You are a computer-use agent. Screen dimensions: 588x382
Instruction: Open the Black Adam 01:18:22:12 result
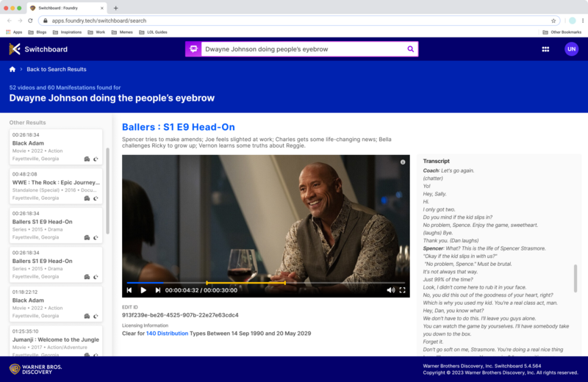coord(56,304)
